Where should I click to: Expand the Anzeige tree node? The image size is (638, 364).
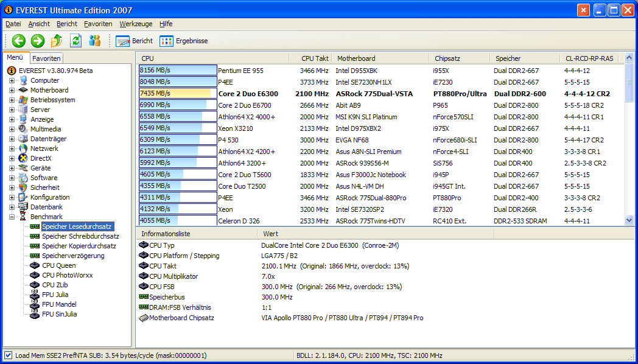coord(12,119)
